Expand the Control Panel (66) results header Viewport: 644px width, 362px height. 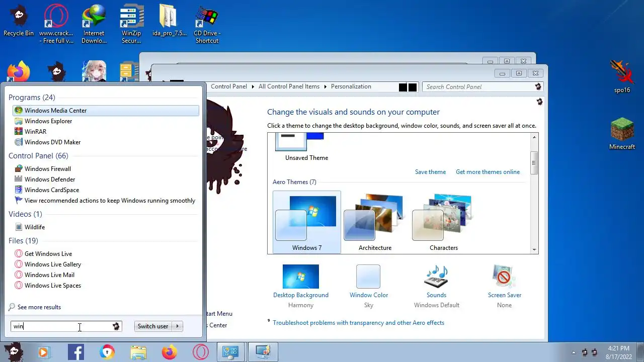38,155
